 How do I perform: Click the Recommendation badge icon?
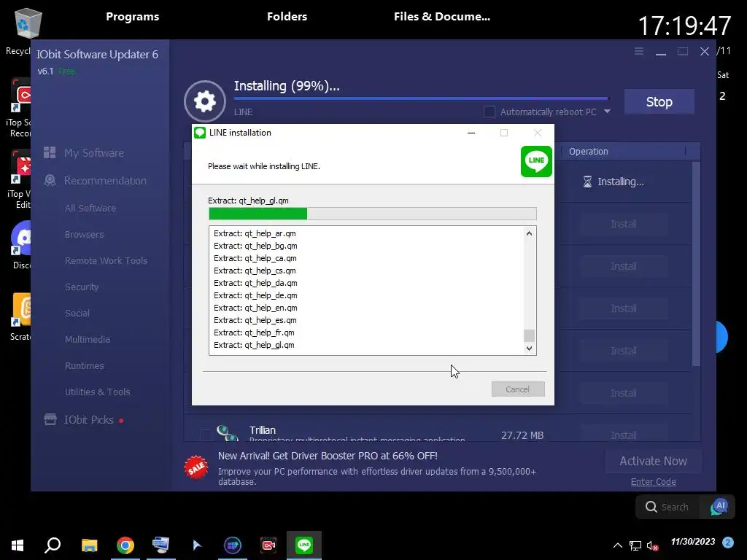50,181
